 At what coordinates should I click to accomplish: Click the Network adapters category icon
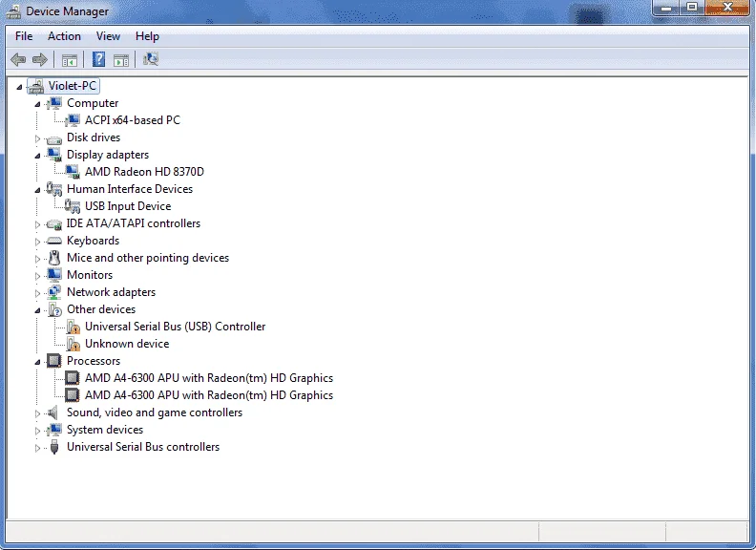[54, 292]
